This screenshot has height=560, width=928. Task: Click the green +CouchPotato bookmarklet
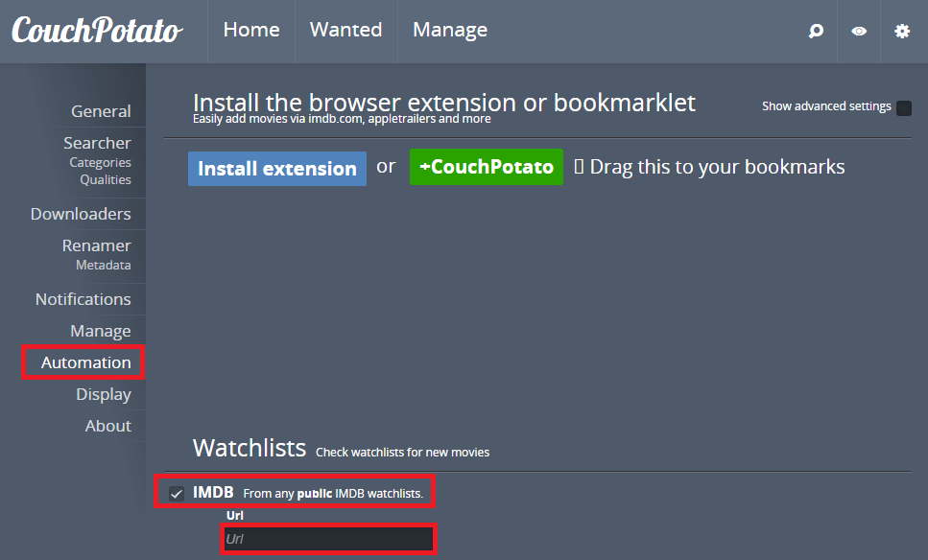tap(487, 167)
